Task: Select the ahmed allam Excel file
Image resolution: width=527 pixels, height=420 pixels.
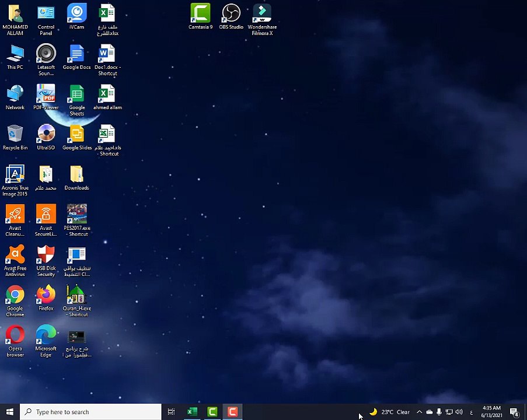Action: pos(107,97)
